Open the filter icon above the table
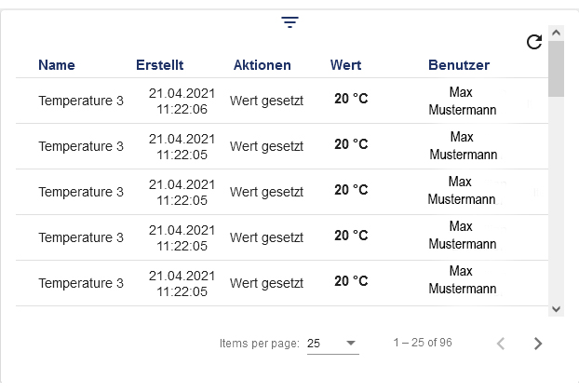The height and width of the screenshot is (392, 579). click(290, 22)
